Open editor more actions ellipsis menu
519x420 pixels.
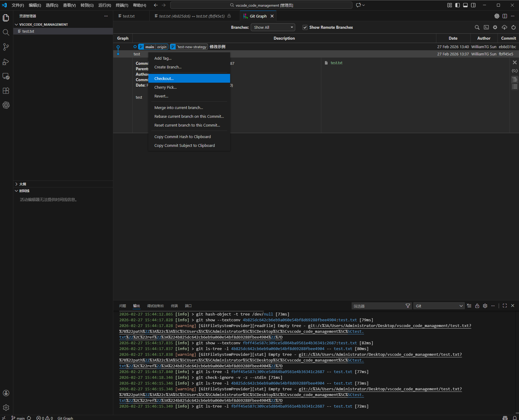point(513,16)
